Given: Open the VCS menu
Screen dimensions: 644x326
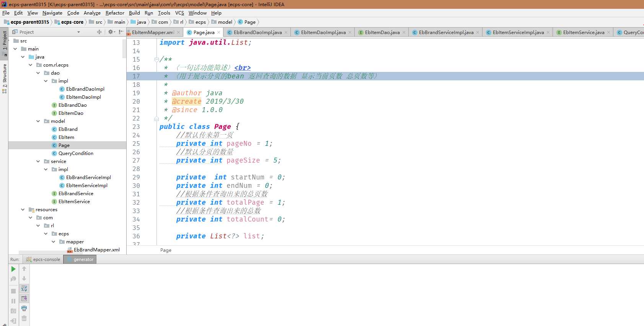Looking at the screenshot, I should pyautogui.click(x=179, y=13).
